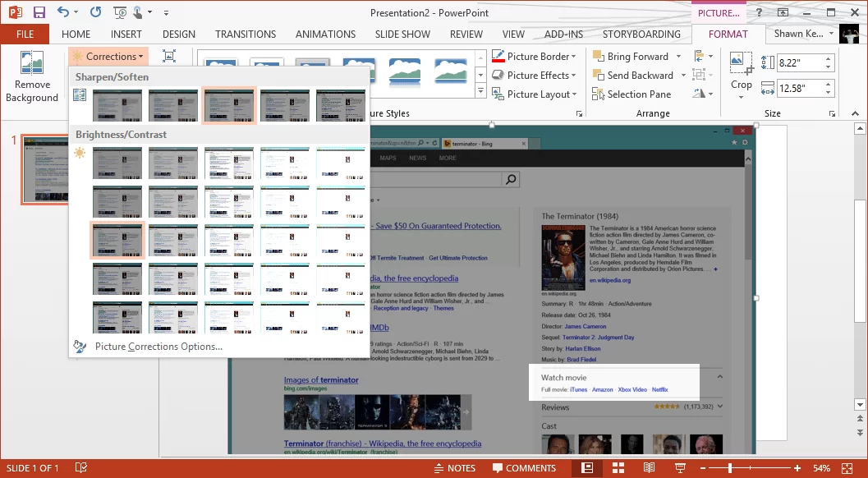Click Bring Forward button
868x478 pixels.
coord(631,56)
